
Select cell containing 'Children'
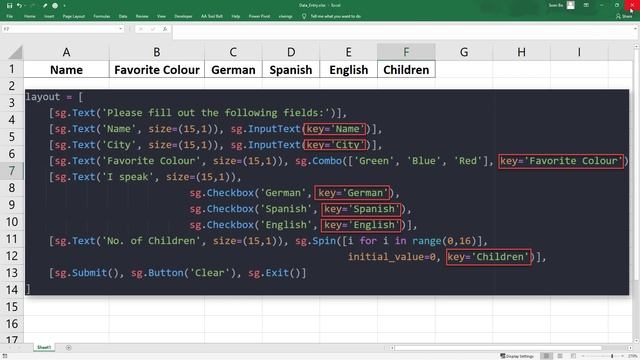406,69
